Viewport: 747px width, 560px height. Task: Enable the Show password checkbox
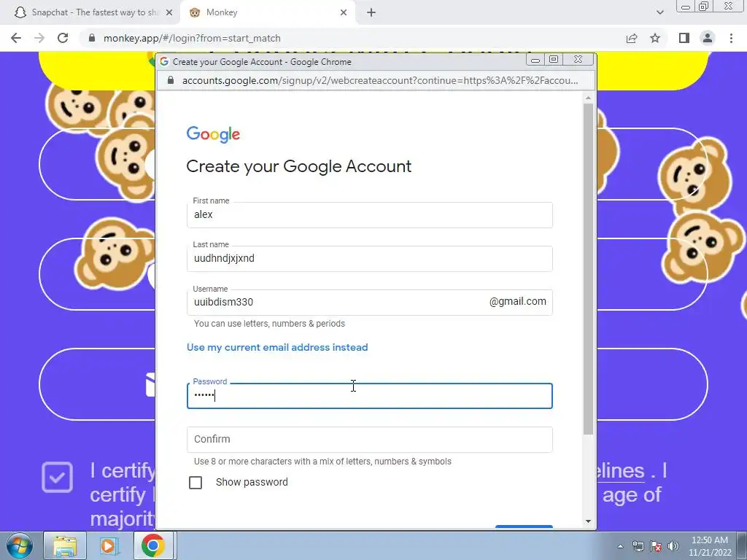click(196, 483)
